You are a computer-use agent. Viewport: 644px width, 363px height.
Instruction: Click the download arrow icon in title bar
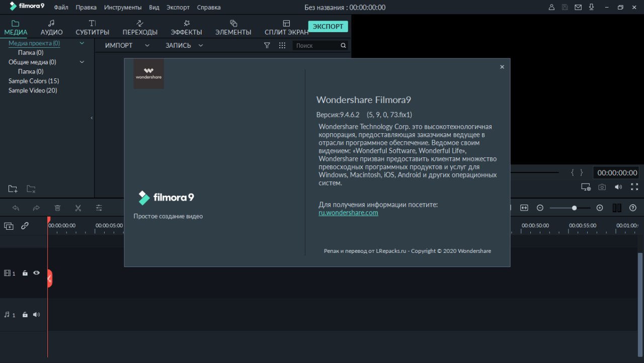(x=591, y=8)
